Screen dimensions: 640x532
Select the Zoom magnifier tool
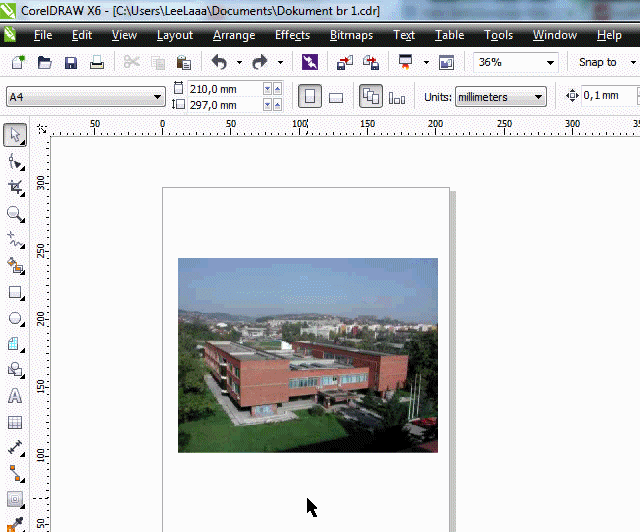(x=15, y=213)
